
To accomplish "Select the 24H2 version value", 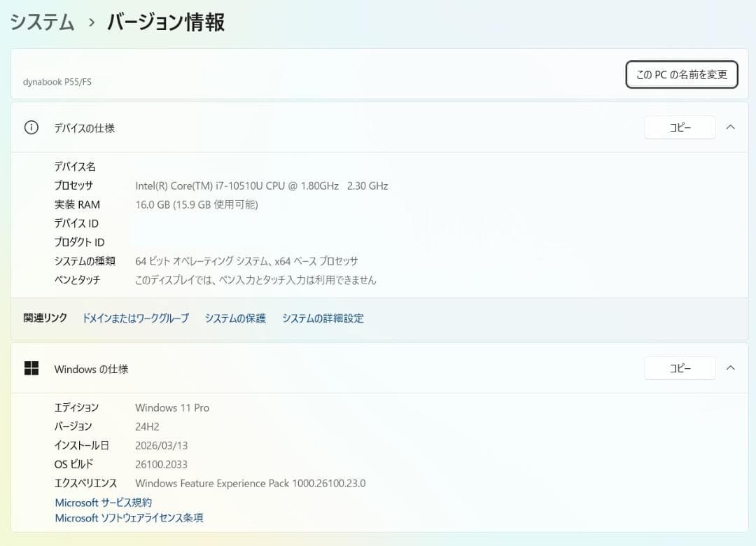I will [147, 427].
